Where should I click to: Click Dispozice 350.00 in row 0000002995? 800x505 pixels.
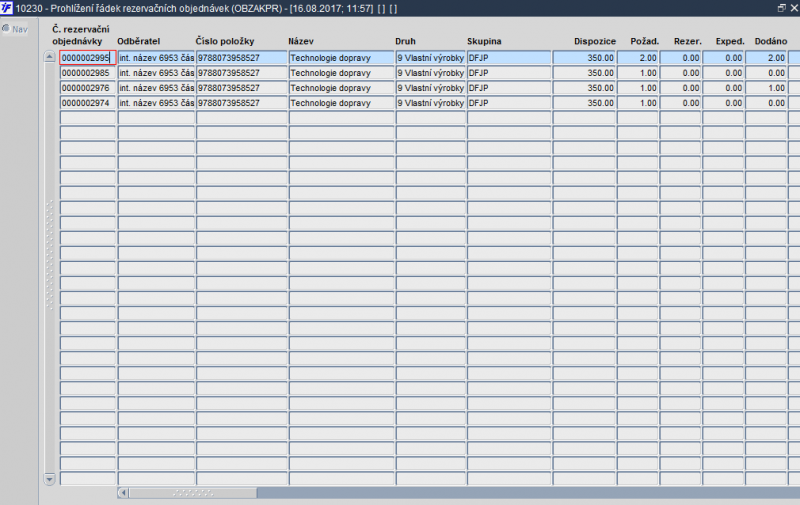[584, 58]
